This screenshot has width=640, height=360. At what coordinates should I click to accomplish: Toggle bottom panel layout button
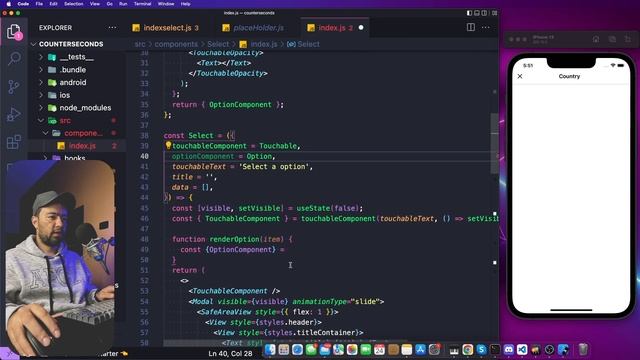[477, 13]
